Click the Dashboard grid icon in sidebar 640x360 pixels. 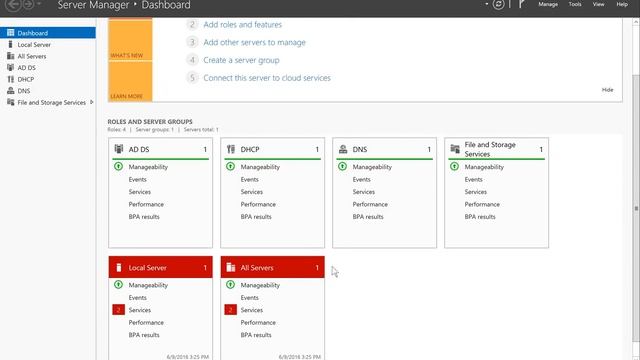11,33
